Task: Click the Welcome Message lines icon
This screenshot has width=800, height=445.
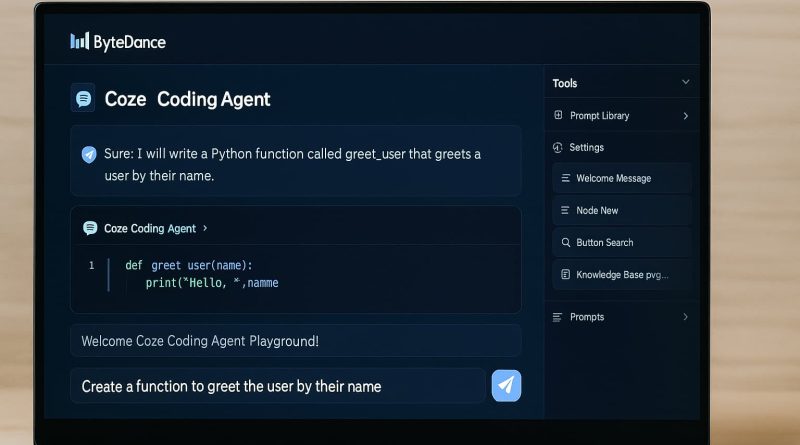Action: [565, 178]
